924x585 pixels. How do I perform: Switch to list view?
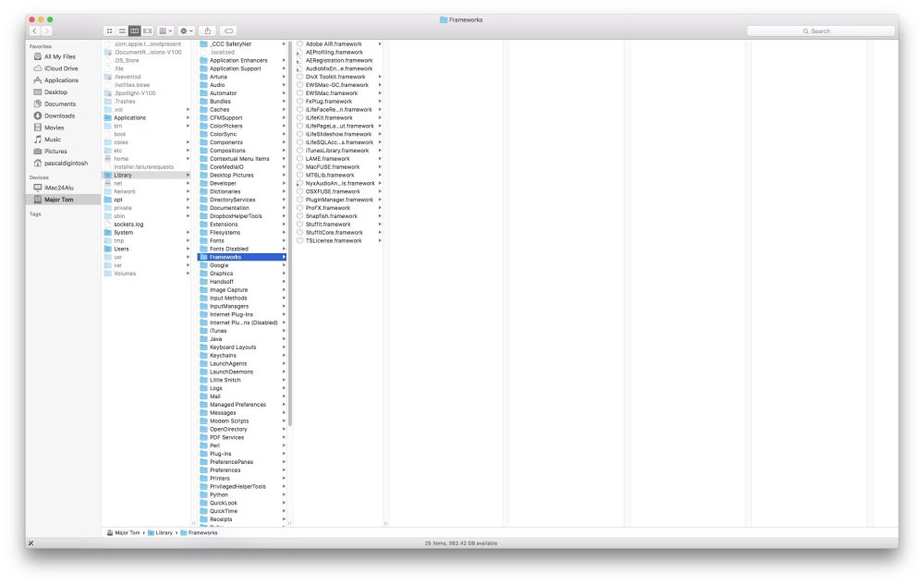122,30
